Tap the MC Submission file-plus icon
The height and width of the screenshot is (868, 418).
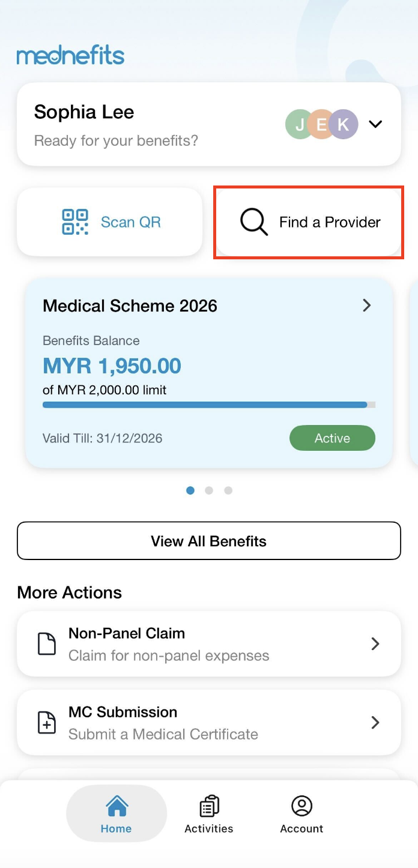coord(47,723)
